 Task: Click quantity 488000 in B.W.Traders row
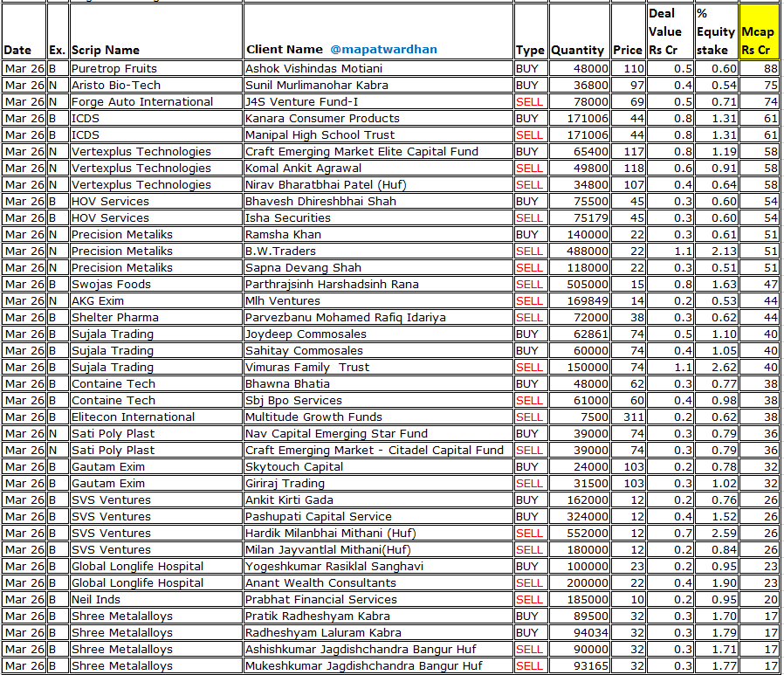point(580,251)
